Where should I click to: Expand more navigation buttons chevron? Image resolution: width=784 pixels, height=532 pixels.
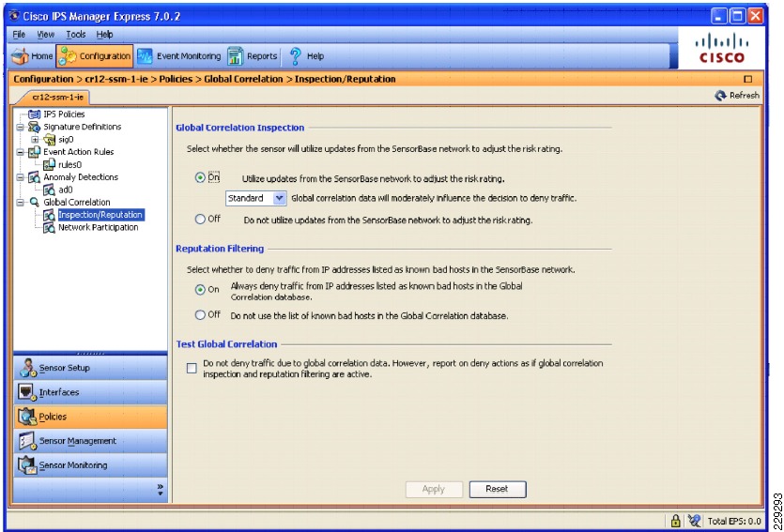click(160, 489)
